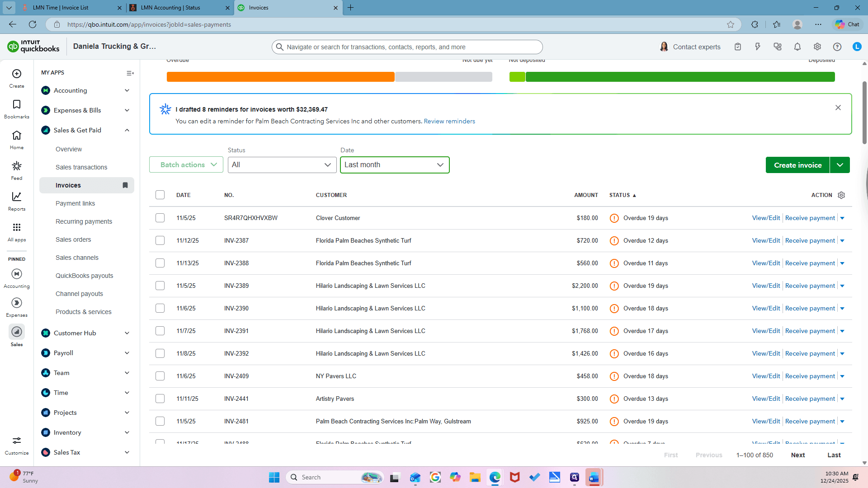Open the notifications bell
The image size is (868, 488).
(797, 47)
